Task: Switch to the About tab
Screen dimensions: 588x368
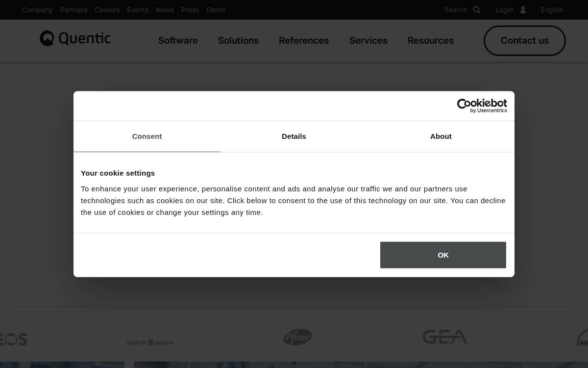Action: point(441,136)
